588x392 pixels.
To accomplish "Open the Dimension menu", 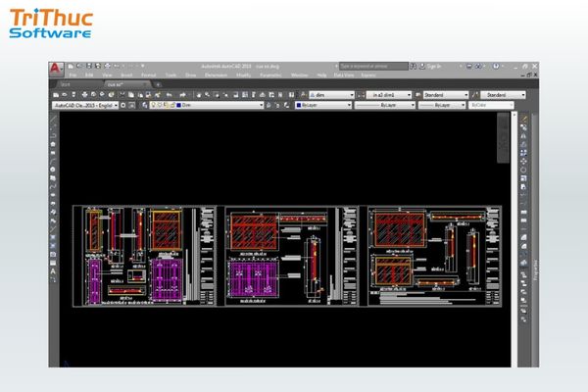I will (x=216, y=75).
